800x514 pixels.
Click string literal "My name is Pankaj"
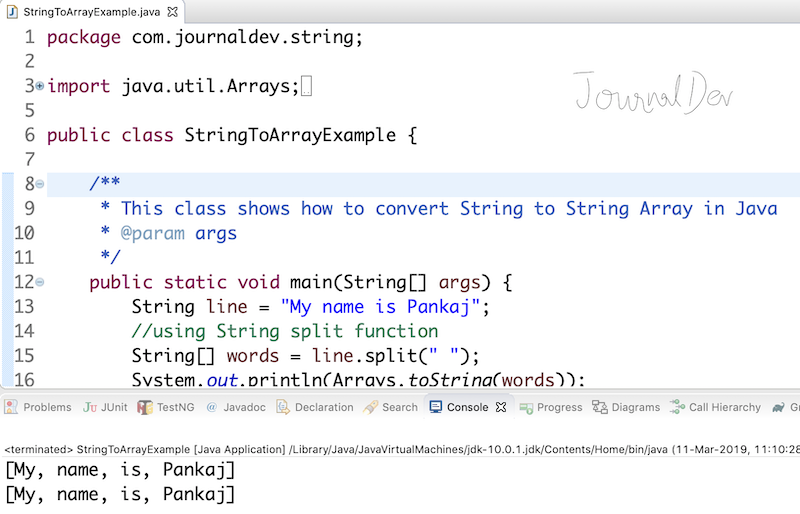pyautogui.click(x=381, y=307)
